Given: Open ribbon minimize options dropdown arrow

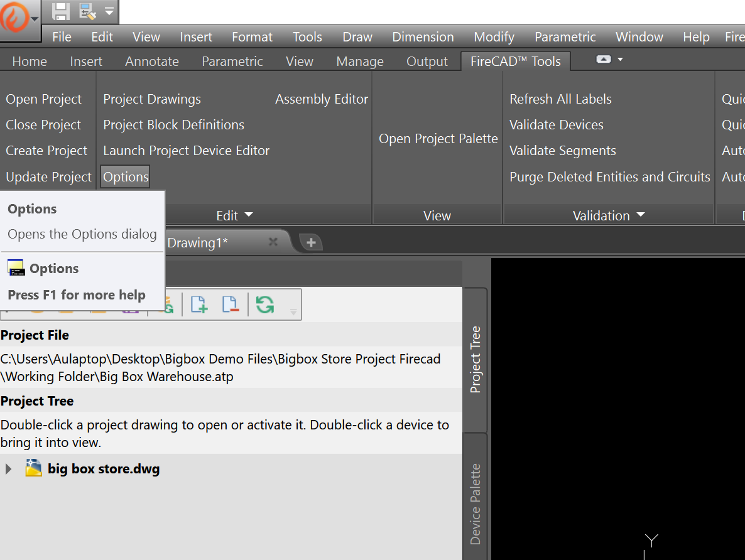Looking at the screenshot, I should click(620, 60).
